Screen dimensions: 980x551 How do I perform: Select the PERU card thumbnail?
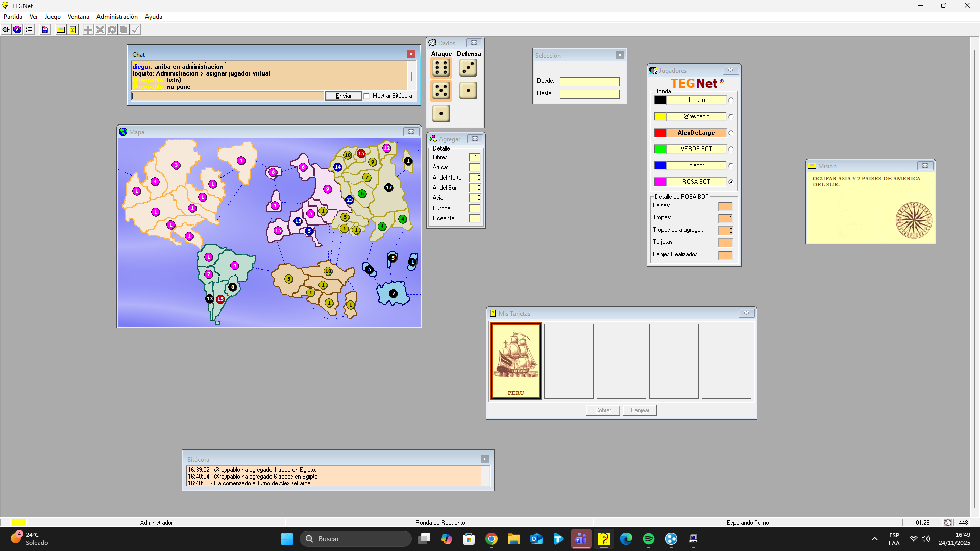[x=516, y=361]
